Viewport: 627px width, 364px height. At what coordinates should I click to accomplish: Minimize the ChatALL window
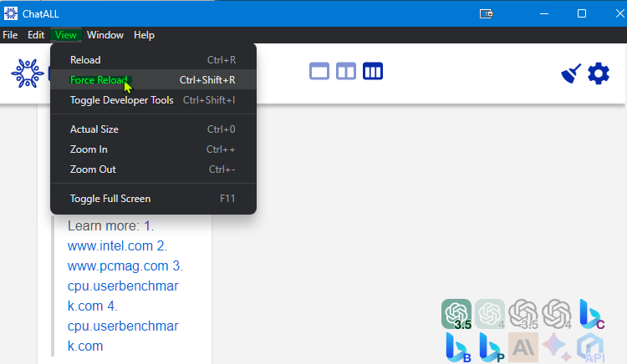click(544, 13)
